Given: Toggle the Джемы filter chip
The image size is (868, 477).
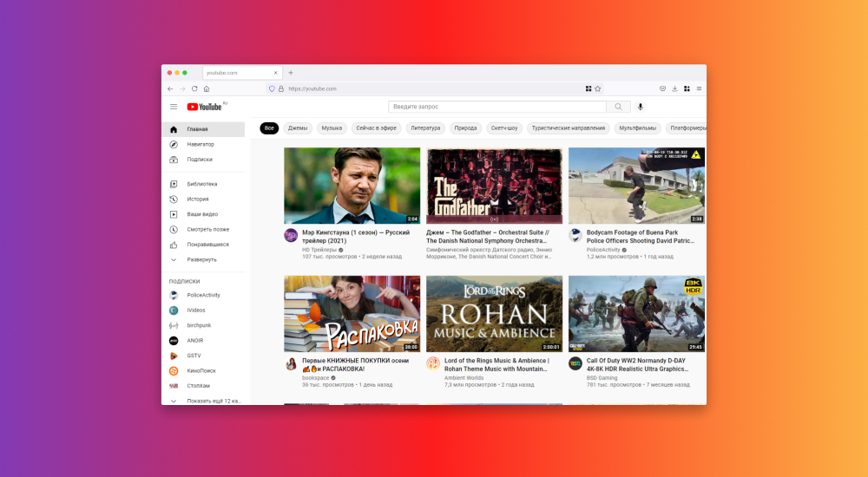Looking at the screenshot, I should pos(298,128).
